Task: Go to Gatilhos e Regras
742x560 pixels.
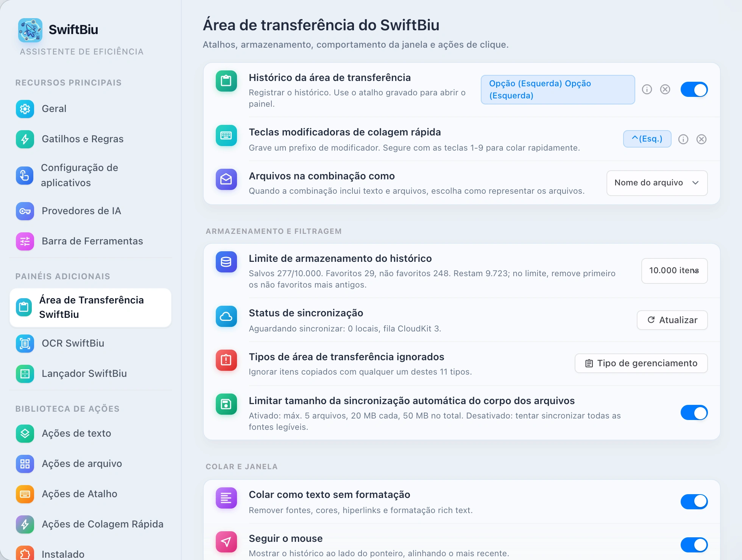Action: point(90,139)
